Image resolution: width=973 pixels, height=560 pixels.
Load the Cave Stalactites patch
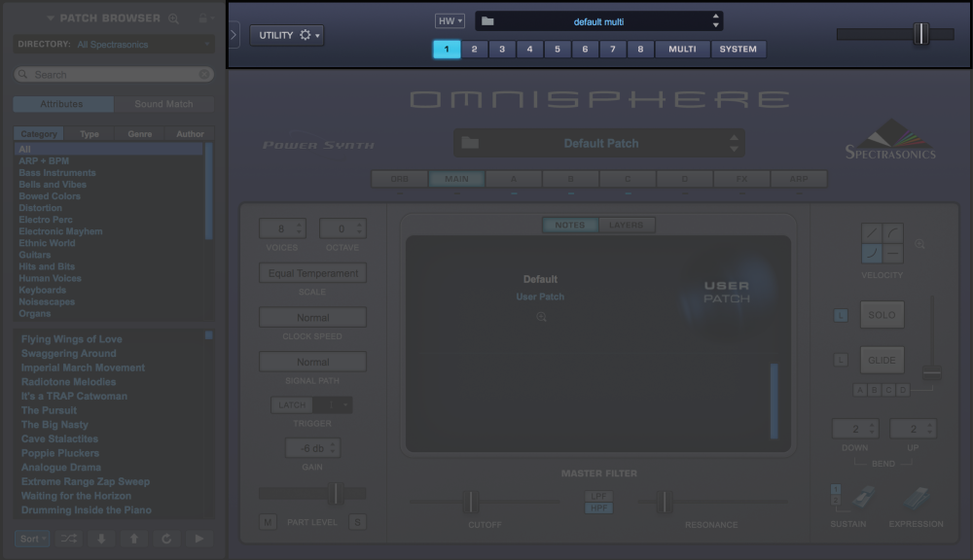59,439
